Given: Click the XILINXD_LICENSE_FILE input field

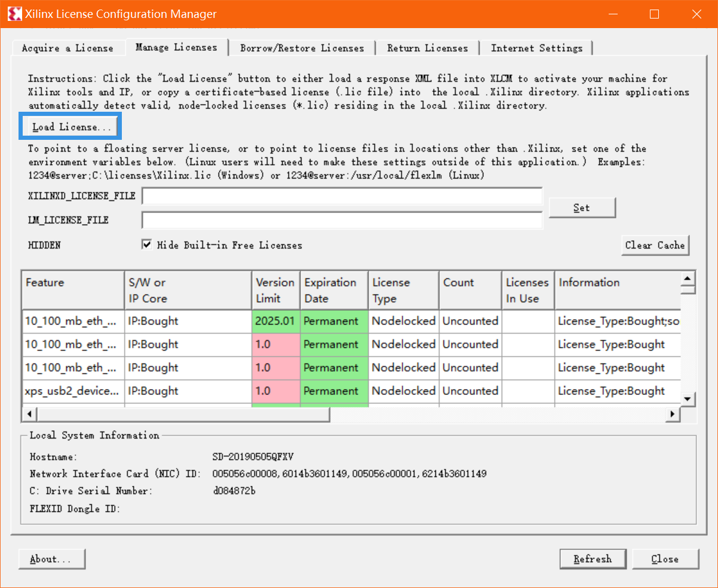Looking at the screenshot, I should click(342, 195).
